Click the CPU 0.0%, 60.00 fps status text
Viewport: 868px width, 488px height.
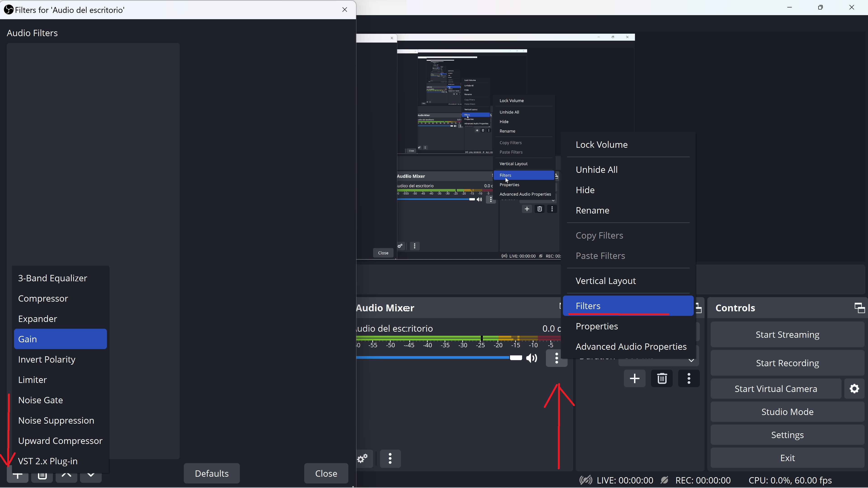point(790,480)
